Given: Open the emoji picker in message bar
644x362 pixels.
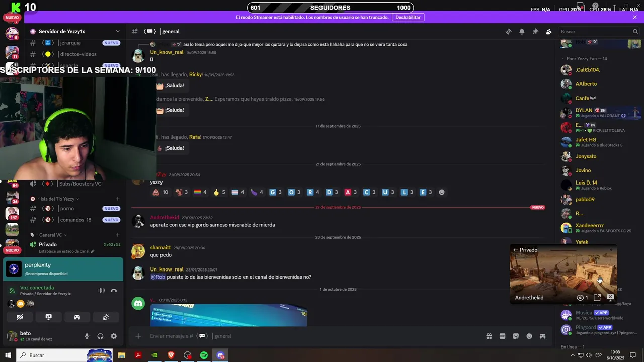Looking at the screenshot, I should coord(529,336).
